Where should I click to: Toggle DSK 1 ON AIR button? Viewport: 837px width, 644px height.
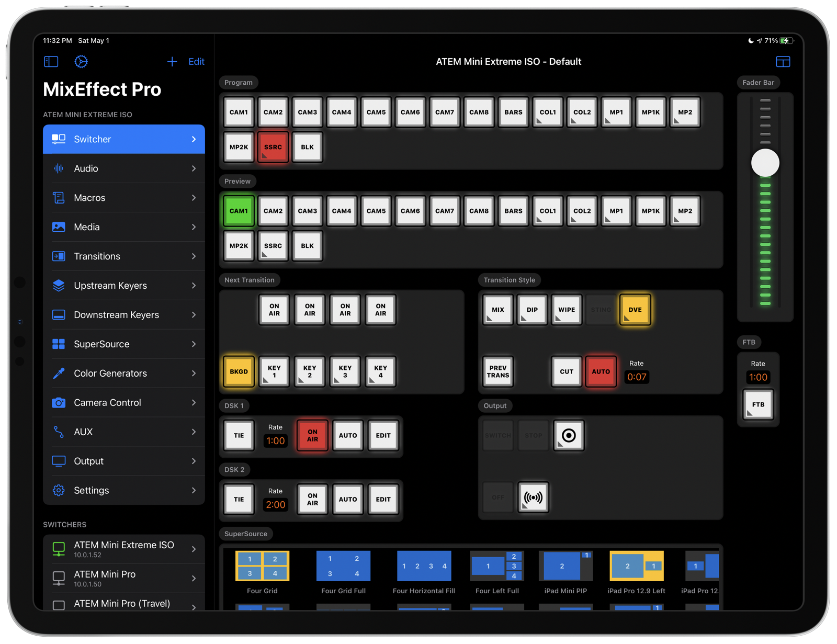(312, 435)
